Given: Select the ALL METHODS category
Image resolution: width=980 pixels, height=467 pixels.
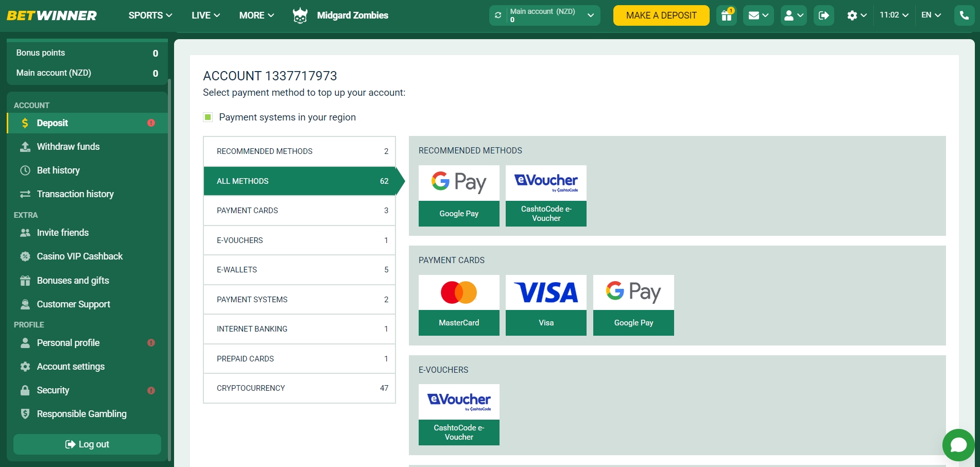Looking at the screenshot, I should coord(299,181).
